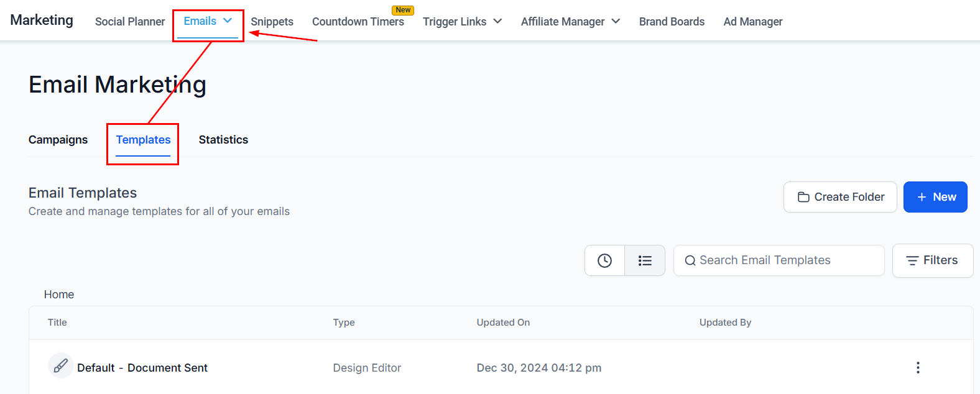The height and width of the screenshot is (394, 980).
Task: Switch to the Campaigns tab
Action: 58,140
